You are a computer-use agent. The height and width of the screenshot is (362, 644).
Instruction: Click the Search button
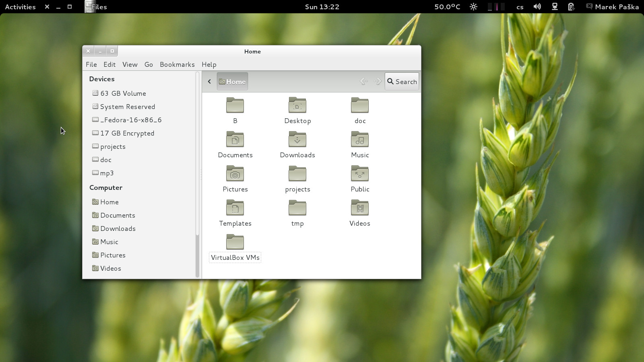coord(402,82)
